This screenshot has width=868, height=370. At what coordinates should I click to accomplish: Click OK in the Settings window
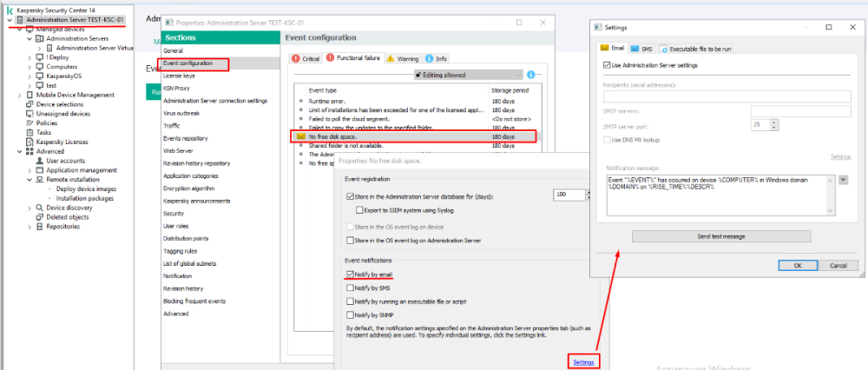click(797, 265)
